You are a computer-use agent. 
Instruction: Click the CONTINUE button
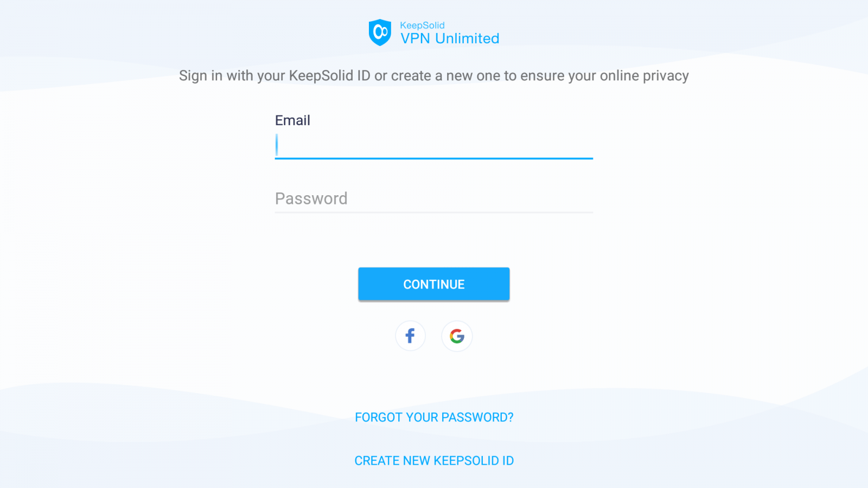pyautogui.click(x=434, y=284)
